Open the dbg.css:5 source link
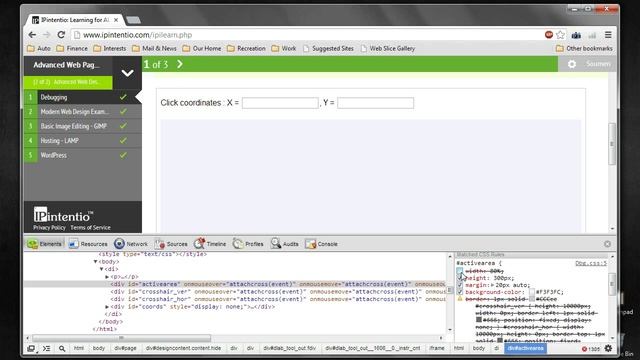640x360 pixels. coord(591,263)
